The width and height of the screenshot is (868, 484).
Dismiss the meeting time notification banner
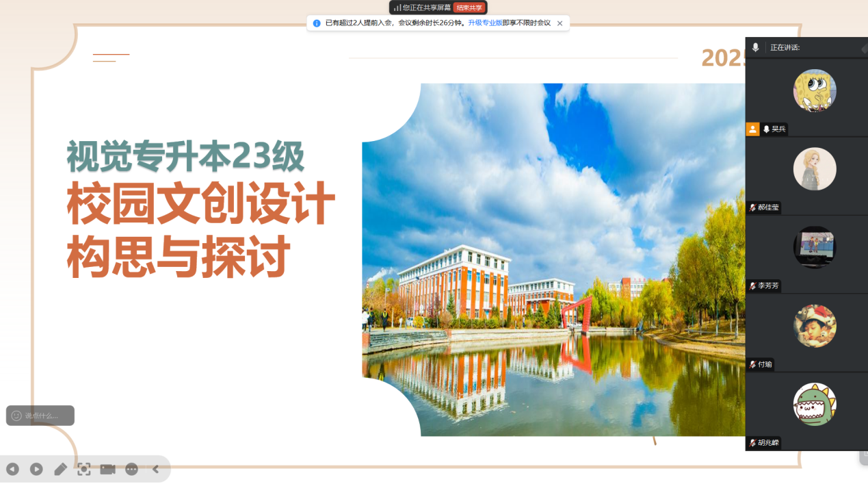pyautogui.click(x=560, y=23)
